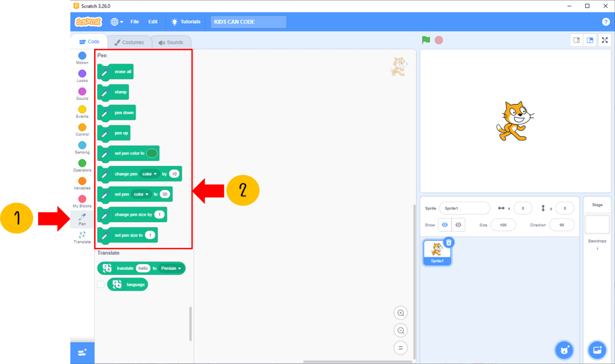Zoom in on the code workspace
Image resolution: width=615 pixels, height=364 pixels.
pos(401,313)
